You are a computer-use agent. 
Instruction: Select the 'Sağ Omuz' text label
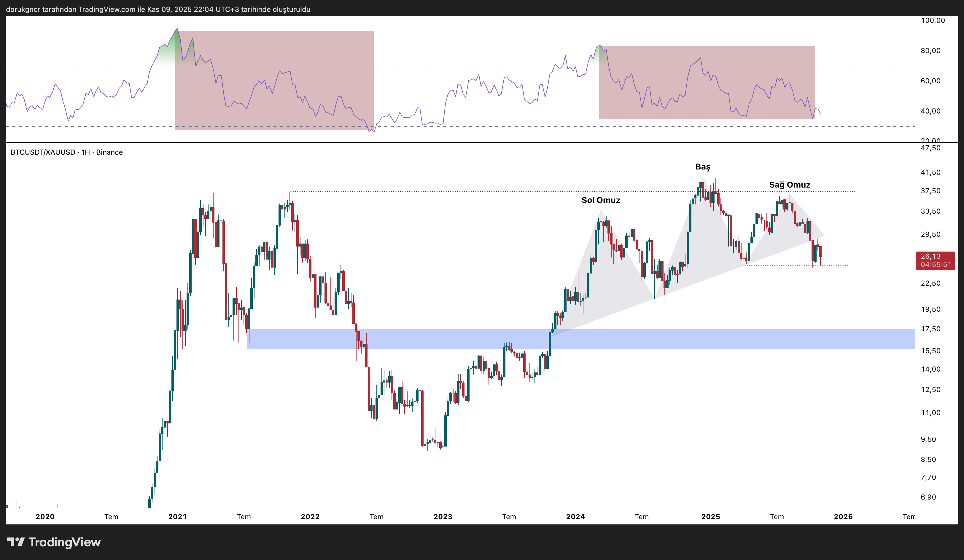[790, 185]
